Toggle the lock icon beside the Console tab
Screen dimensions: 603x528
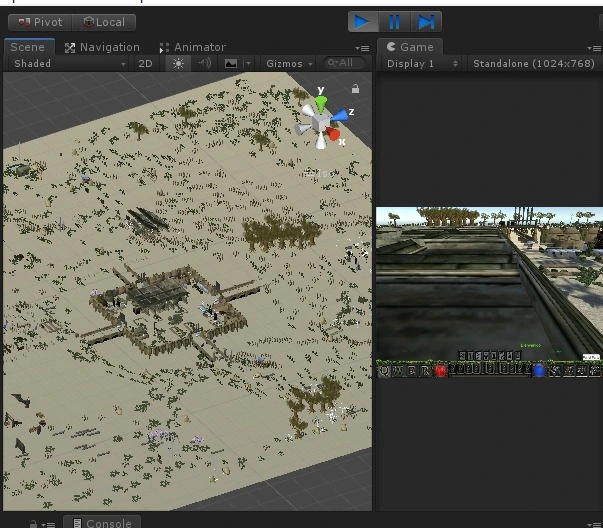click(x=33, y=524)
